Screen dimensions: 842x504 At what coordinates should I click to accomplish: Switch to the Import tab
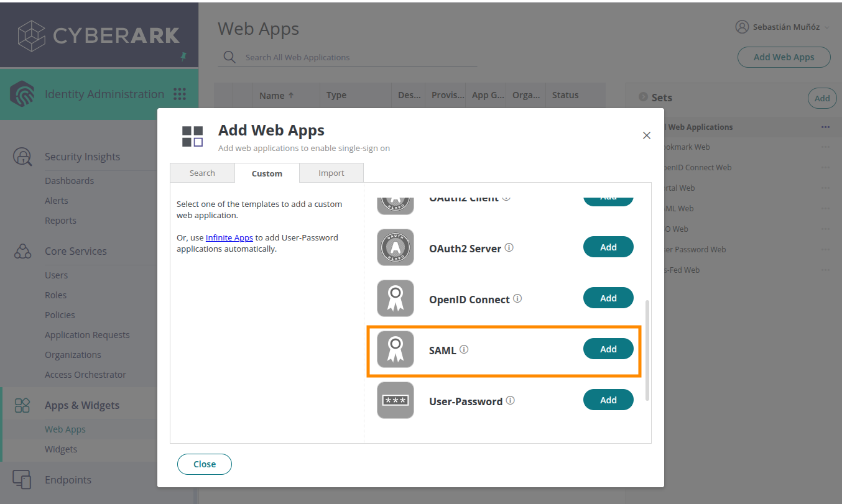click(x=331, y=173)
